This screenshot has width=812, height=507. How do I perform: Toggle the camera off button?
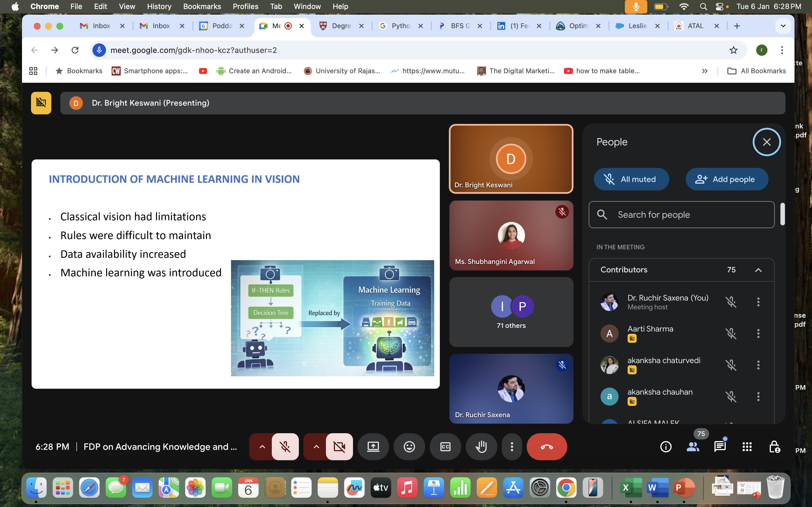click(339, 447)
